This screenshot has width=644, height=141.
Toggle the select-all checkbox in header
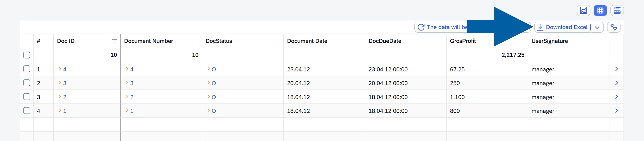(27, 55)
